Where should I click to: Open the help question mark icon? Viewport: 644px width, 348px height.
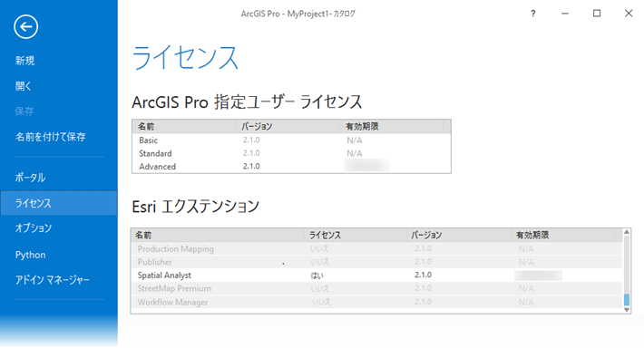[533, 14]
